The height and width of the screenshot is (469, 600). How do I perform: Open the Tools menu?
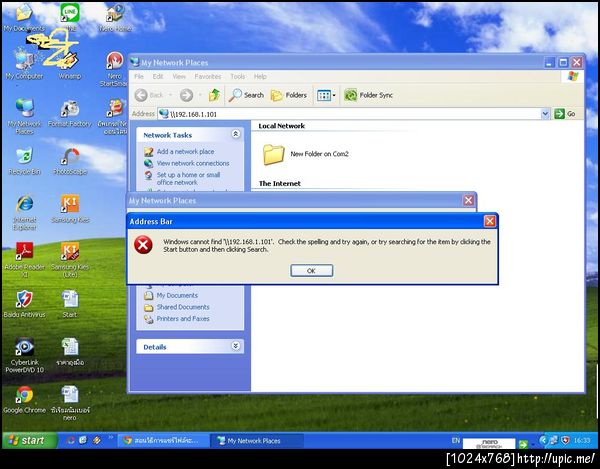[237, 77]
